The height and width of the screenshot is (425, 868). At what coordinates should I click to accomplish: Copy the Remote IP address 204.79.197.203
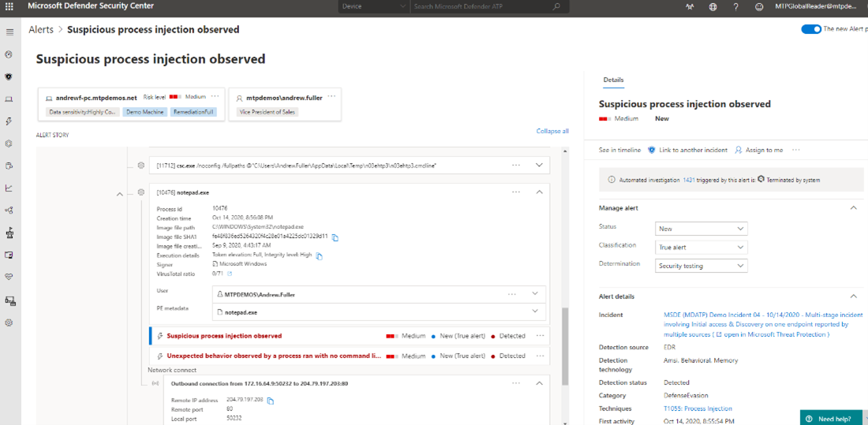pyautogui.click(x=271, y=401)
